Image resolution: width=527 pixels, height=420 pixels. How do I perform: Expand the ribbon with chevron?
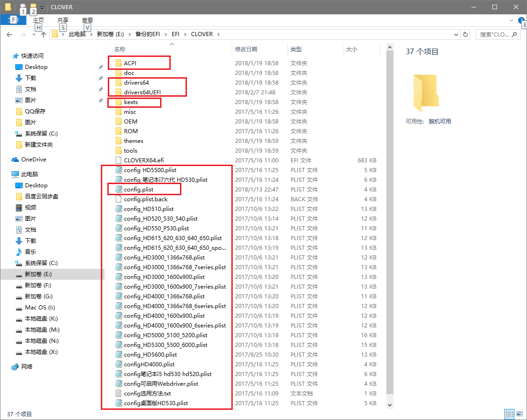[x=511, y=20]
